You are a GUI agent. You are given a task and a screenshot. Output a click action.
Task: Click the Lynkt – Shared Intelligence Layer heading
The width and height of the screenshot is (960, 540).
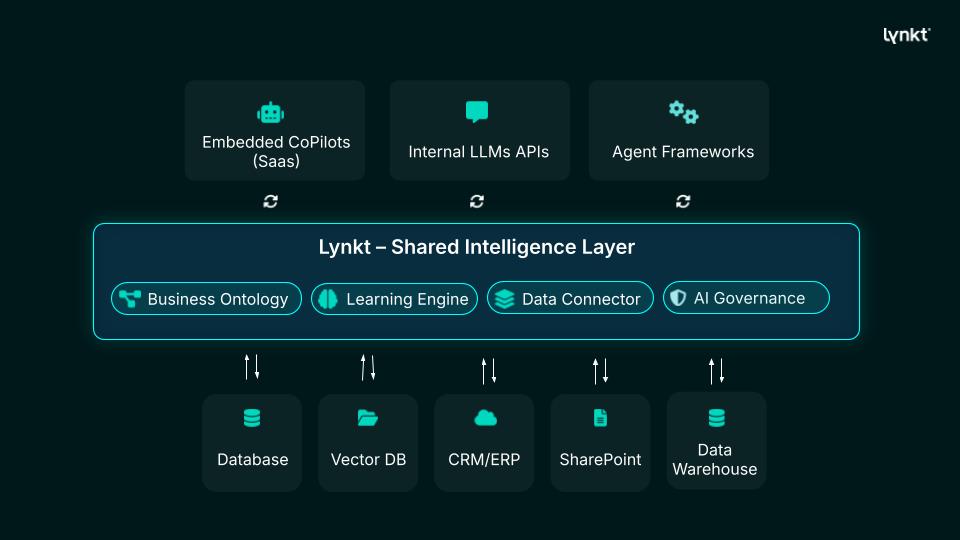476,247
